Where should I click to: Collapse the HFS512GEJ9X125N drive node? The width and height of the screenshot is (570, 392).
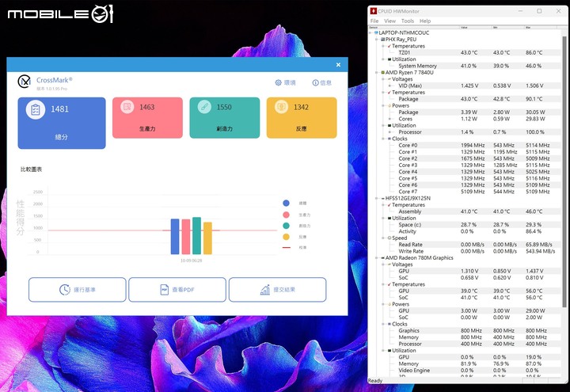point(377,198)
